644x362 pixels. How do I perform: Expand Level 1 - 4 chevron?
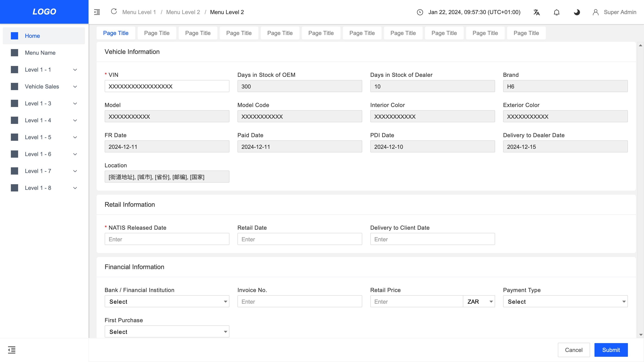click(75, 120)
